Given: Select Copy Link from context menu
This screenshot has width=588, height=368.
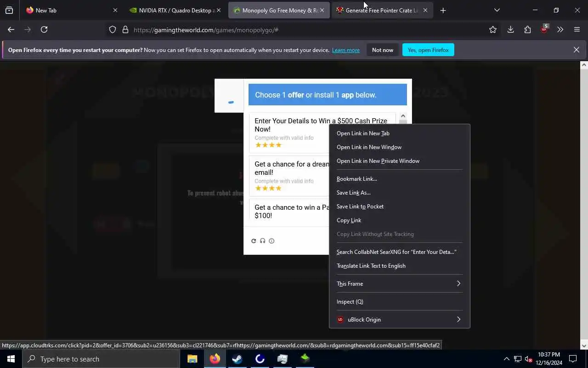Looking at the screenshot, I should 399,220.
